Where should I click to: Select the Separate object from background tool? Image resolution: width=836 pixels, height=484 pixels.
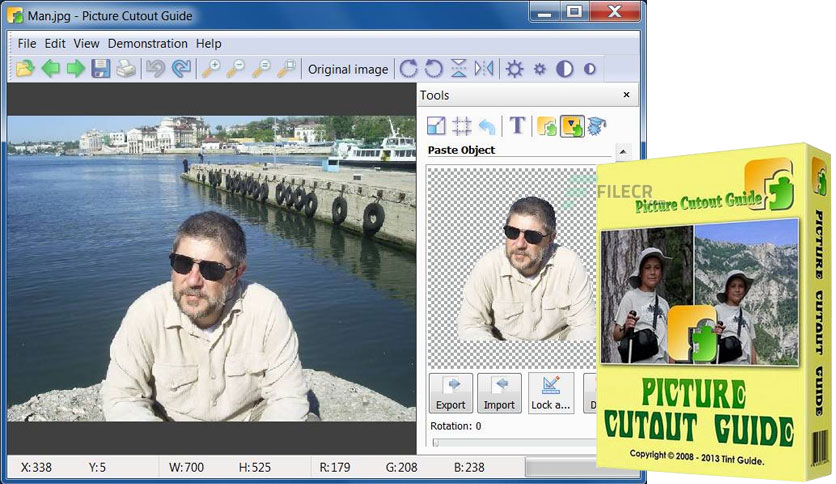[547, 126]
